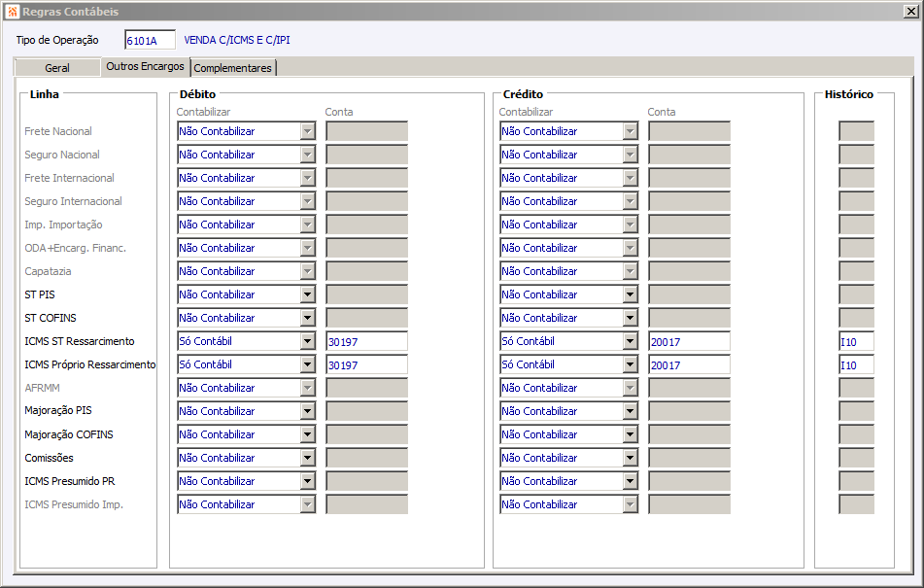Edit Crédito Conta 20017 for ICMS ST Ressarcimento
Viewport: 924px width, 588px height.
click(689, 342)
